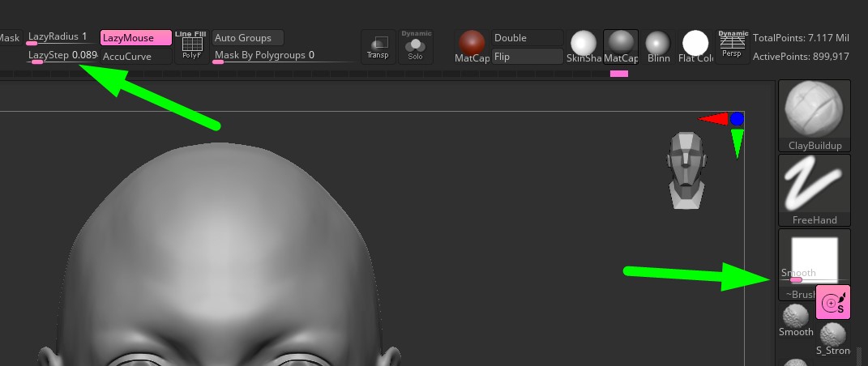The width and height of the screenshot is (868, 366).
Task: Click the green Y axis cone
Action: tap(737, 144)
